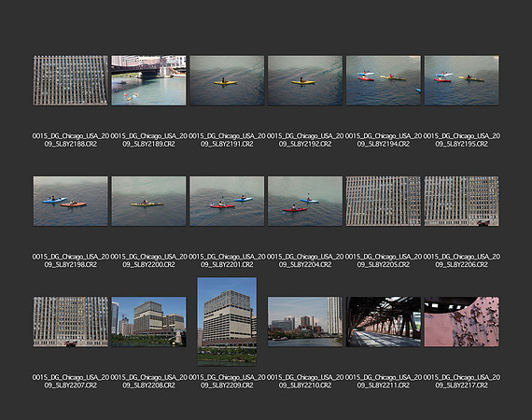Image resolution: width=532 pixels, height=420 pixels.
Task: Click filename ending 5L8Y2205.CR2
Action: pos(384,260)
